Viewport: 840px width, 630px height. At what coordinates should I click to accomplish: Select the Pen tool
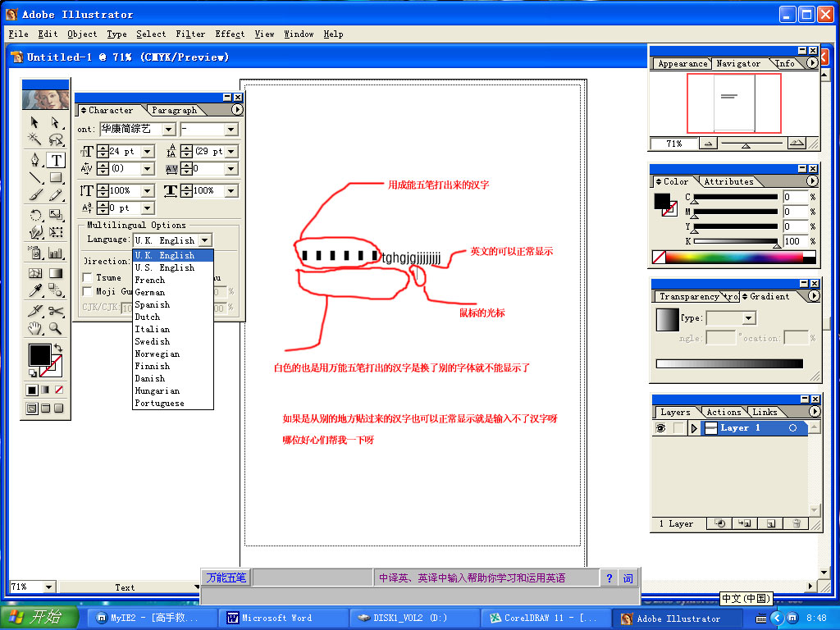click(35, 160)
